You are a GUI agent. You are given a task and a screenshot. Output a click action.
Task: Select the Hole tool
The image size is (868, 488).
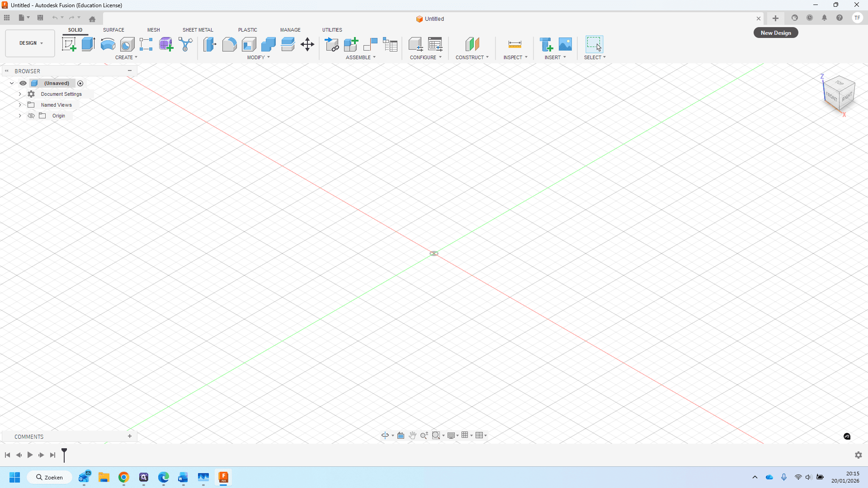(127, 44)
